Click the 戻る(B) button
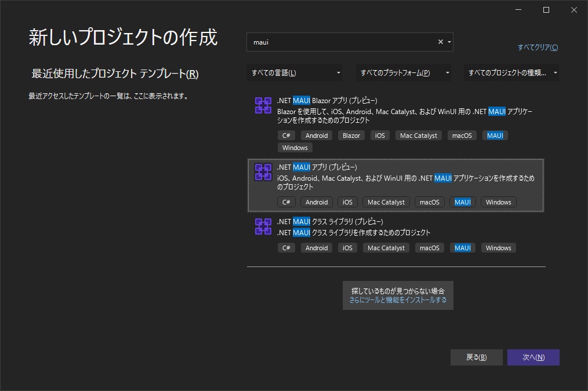Screen dimensions: 588x391 (x=476, y=357)
